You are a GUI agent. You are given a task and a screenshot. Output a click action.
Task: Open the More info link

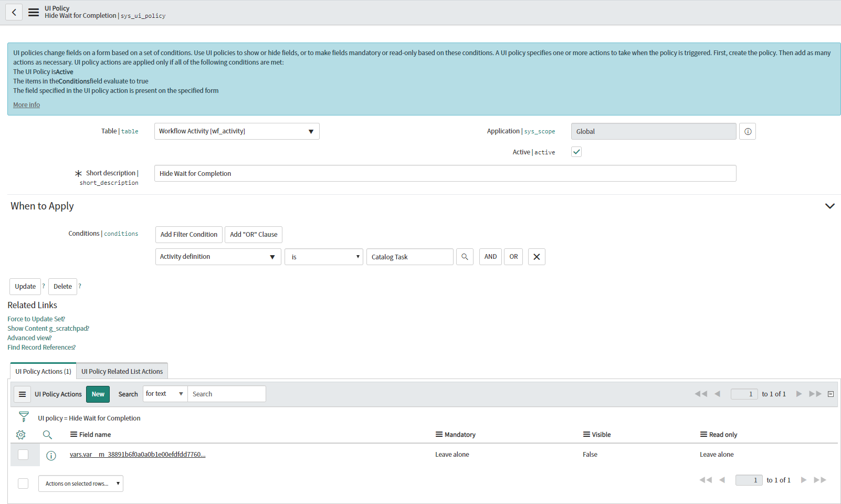(26, 105)
